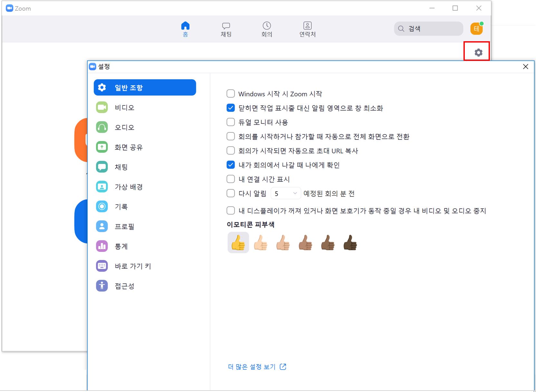This screenshot has height=392, width=536.
Task: Click the 가상 배경 icon in sidebar
Action: pos(102,187)
